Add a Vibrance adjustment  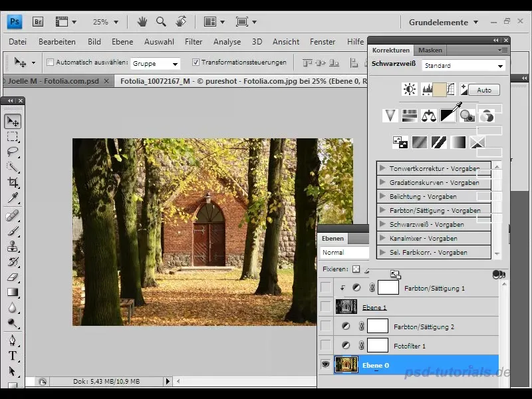coord(390,115)
